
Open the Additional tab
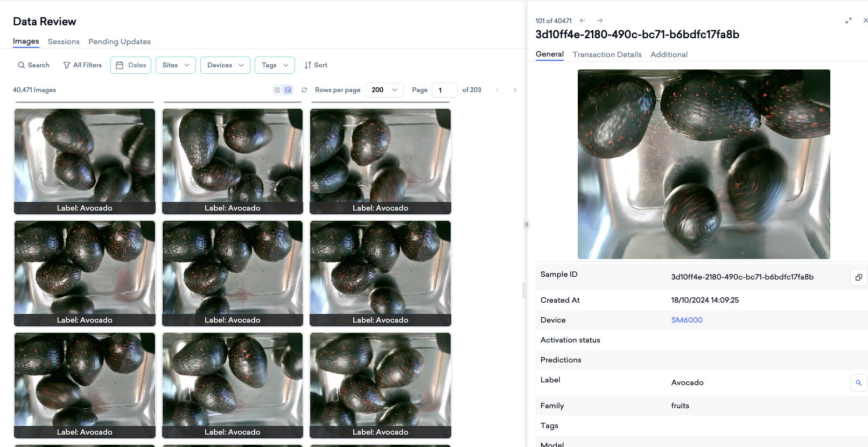tap(669, 54)
